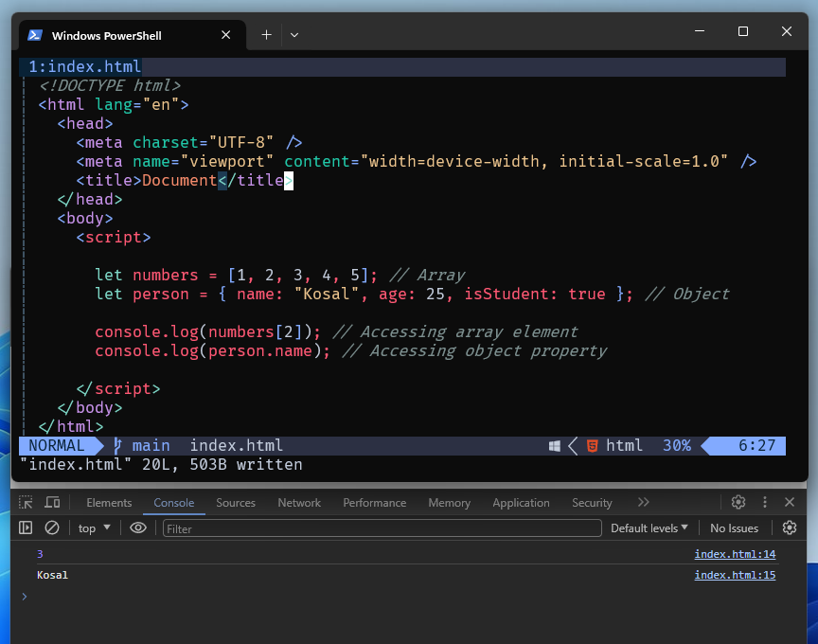This screenshot has height=644, width=818.
Task: Maximize the terminal window
Action: tap(743, 31)
